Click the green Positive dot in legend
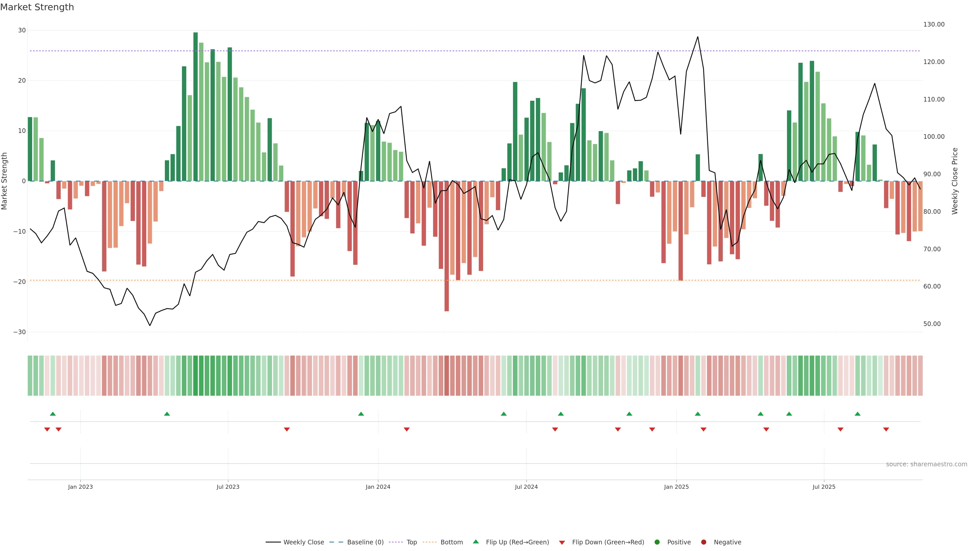 657,542
